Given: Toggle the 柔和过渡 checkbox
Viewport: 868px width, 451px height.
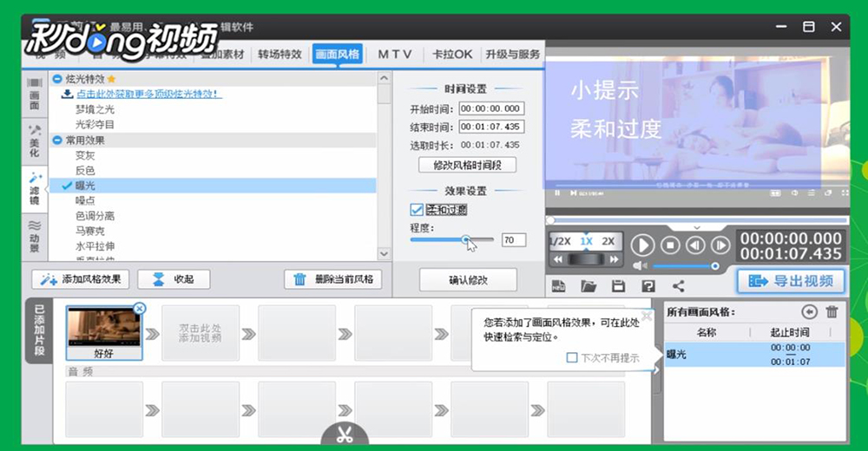Looking at the screenshot, I should 417,210.
